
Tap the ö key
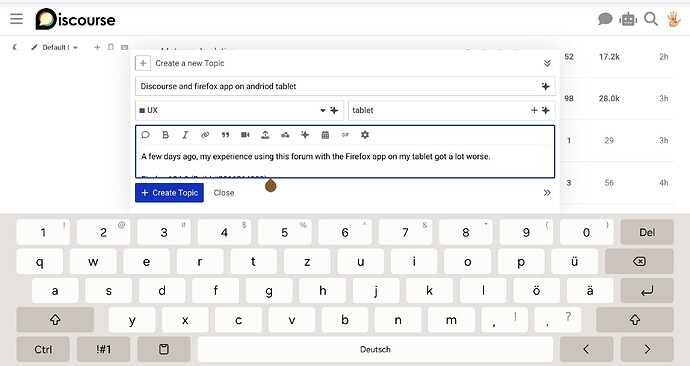click(x=536, y=291)
